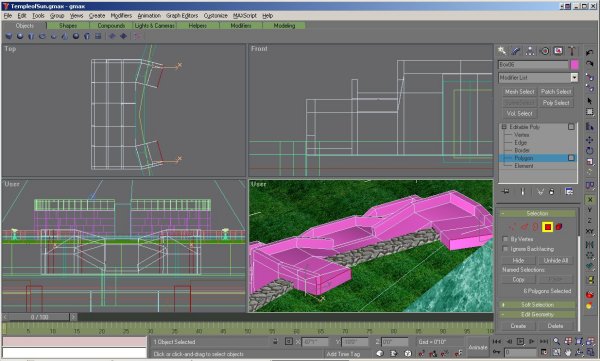Enable the Ignore Backfacing checkbox
Viewport: 600px width, 361px height.
point(505,249)
